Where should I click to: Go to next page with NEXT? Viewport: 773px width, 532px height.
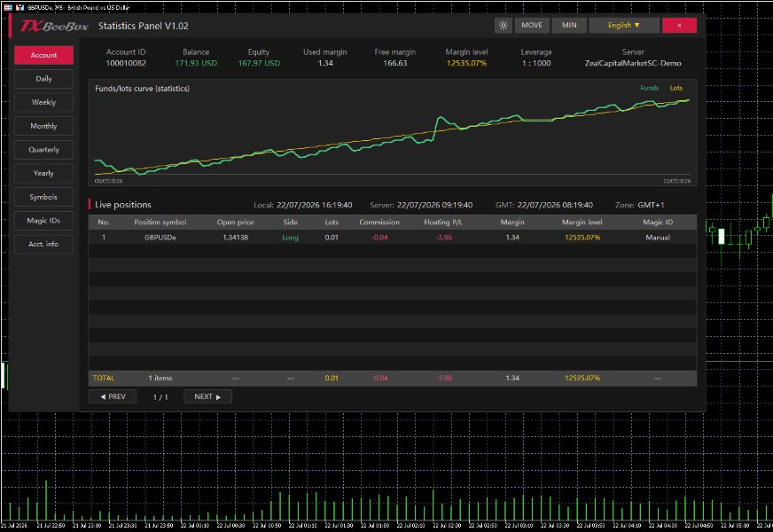207,397
